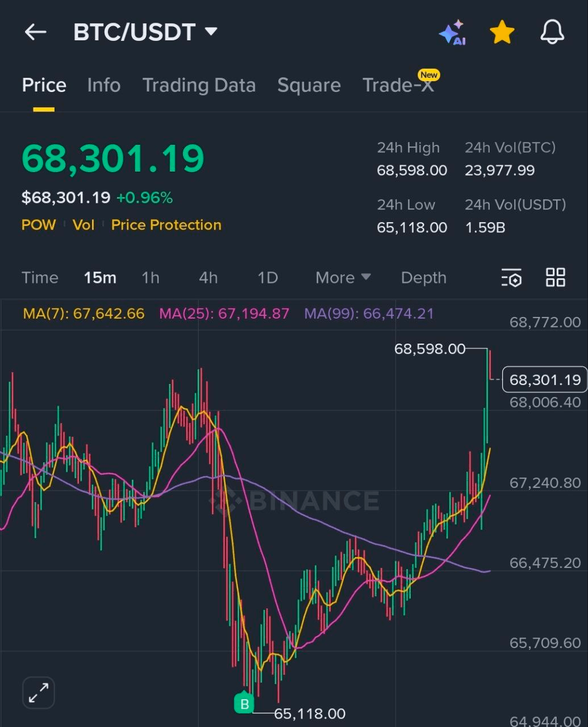Show the Depth chart view
The image size is (588, 727).
(423, 278)
